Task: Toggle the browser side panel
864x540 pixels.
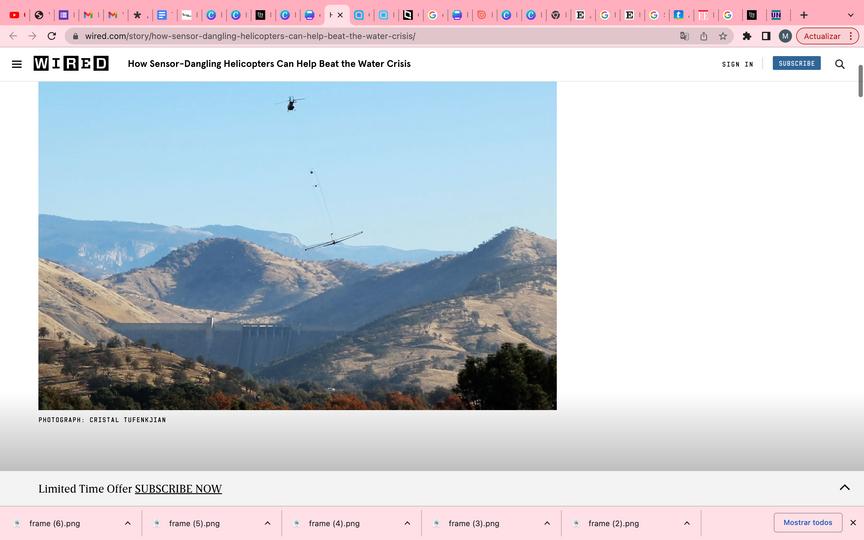Action: click(766, 36)
